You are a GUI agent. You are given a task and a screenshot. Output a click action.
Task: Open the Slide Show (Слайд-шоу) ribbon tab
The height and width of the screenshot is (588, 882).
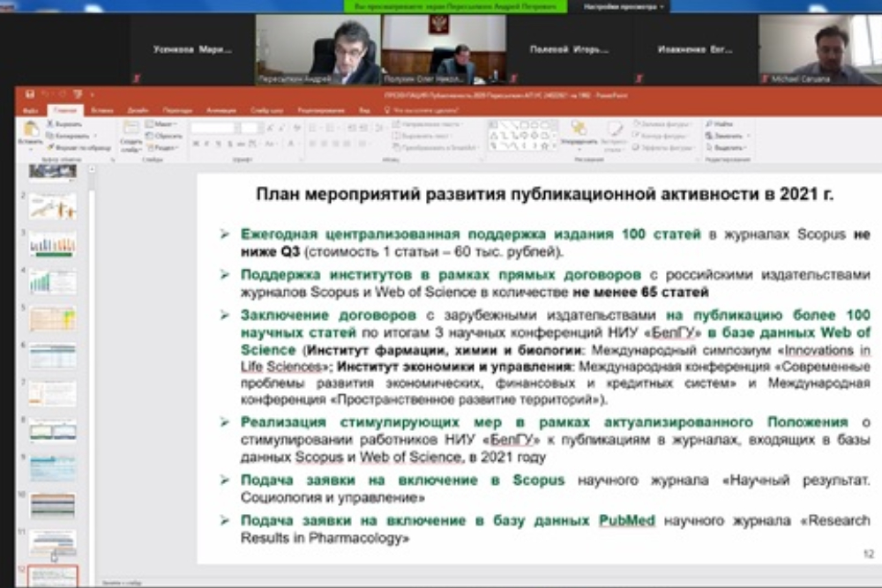click(265, 111)
